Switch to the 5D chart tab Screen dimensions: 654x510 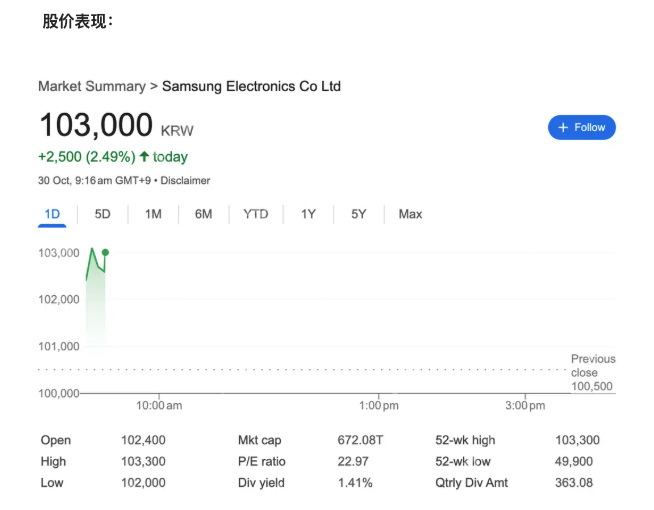tap(103, 214)
